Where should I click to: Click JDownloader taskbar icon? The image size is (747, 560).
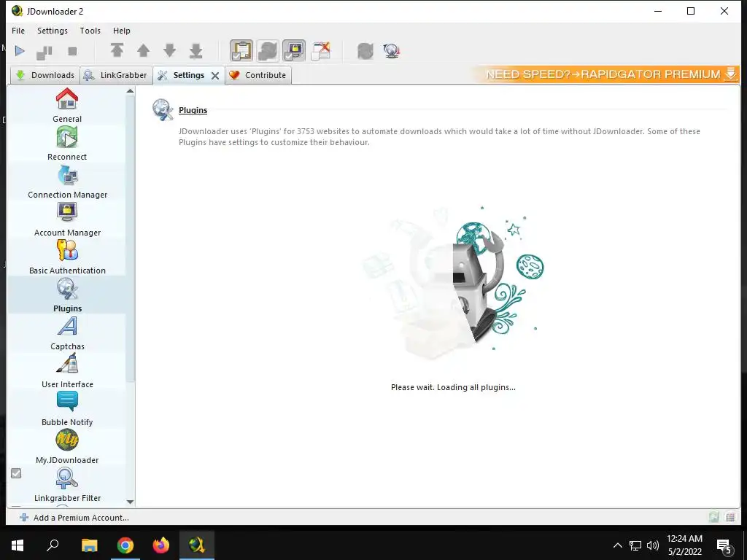click(197, 545)
